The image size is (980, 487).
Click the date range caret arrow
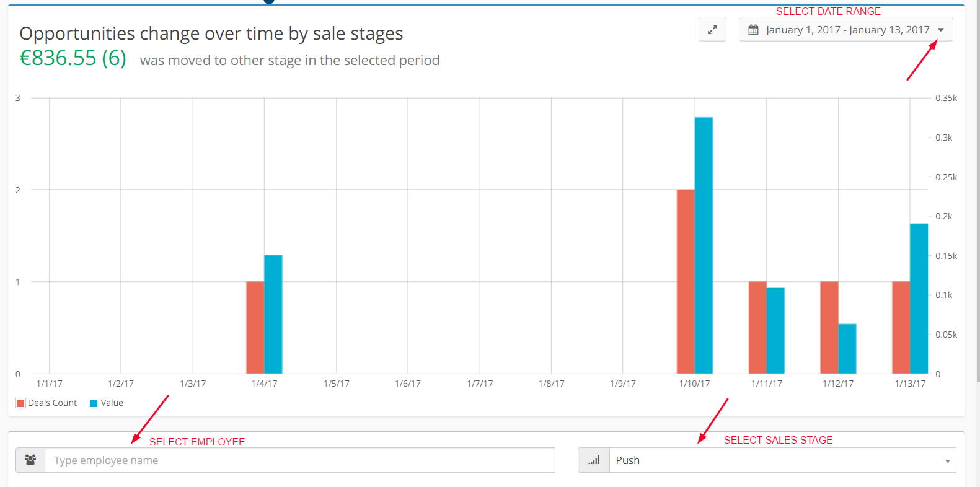(941, 30)
